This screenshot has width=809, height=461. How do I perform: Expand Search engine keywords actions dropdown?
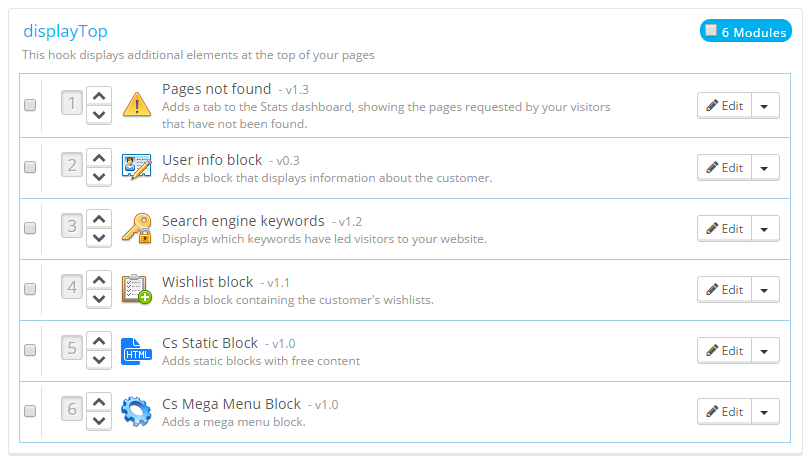coord(765,228)
